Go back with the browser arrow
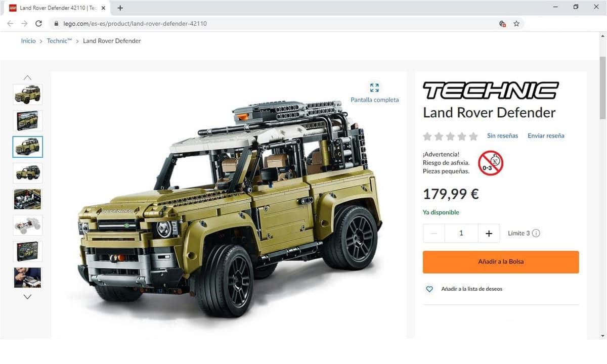 click(x=10, y=23)
